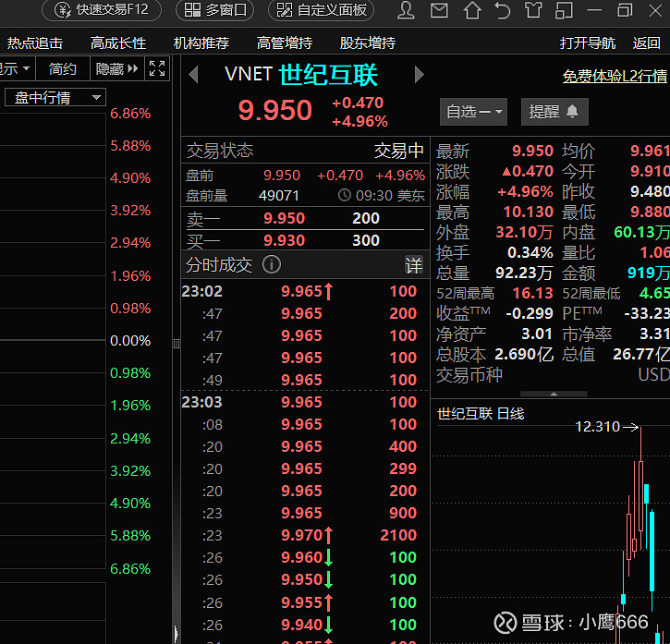Viewport: 670px width, 644px height.
Task: Click the 9.950 current price
Action: pyautogui.click(x=275, y=110)
